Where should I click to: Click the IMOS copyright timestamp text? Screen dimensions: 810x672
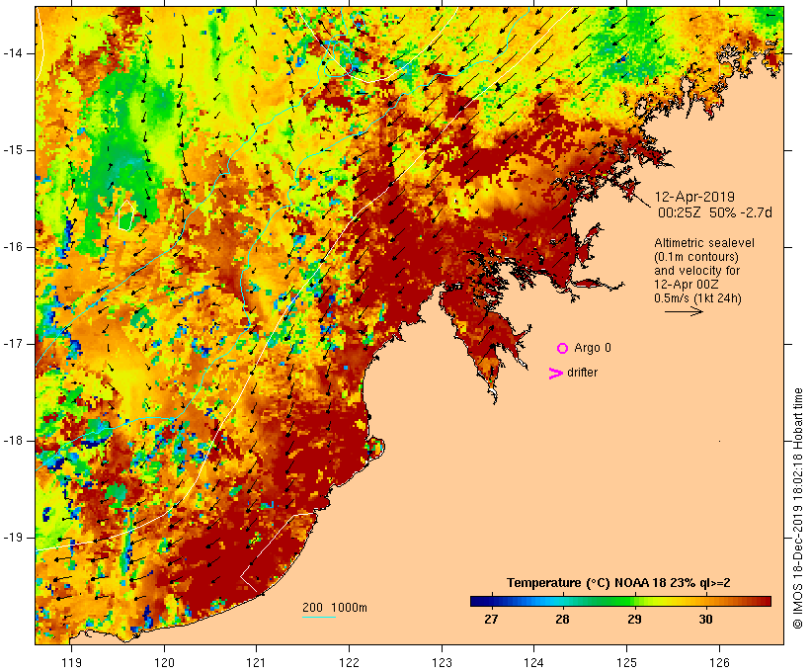[797, 508]
